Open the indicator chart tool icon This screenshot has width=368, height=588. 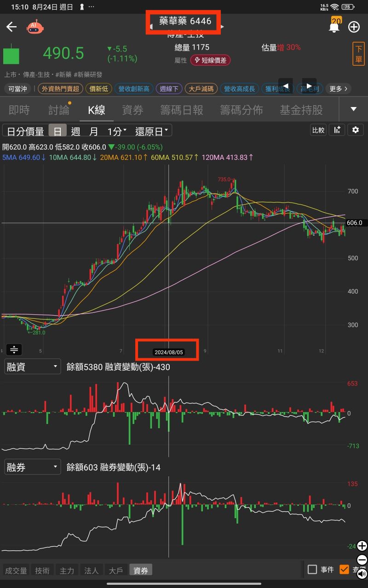[x=337, y=130]
